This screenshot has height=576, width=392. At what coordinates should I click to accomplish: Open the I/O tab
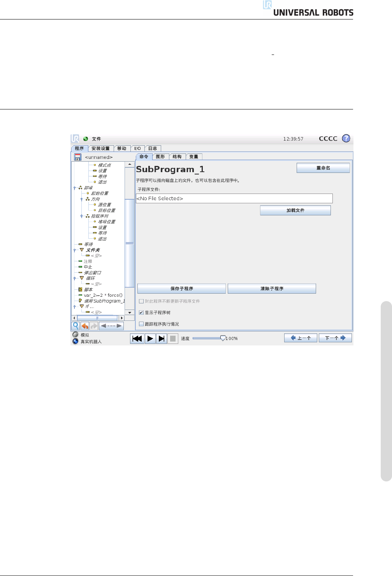(137, 148)
